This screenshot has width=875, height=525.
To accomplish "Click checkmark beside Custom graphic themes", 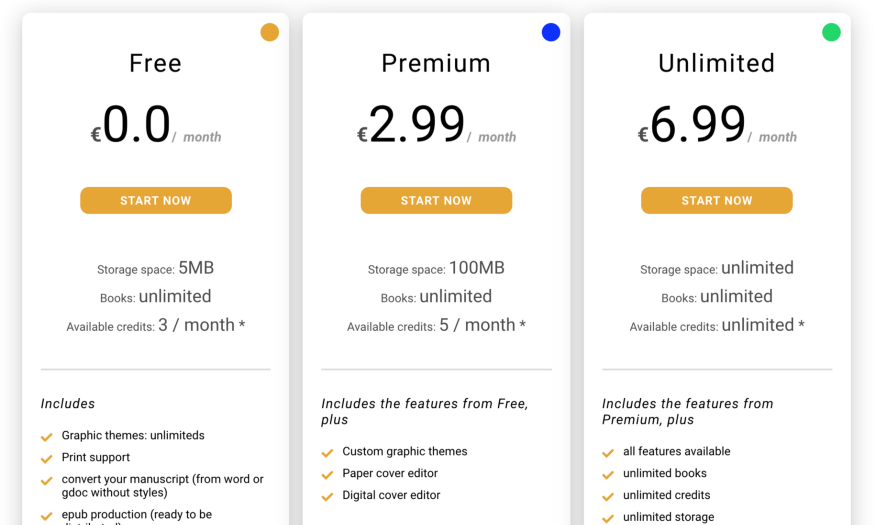I will pos(328,453).
